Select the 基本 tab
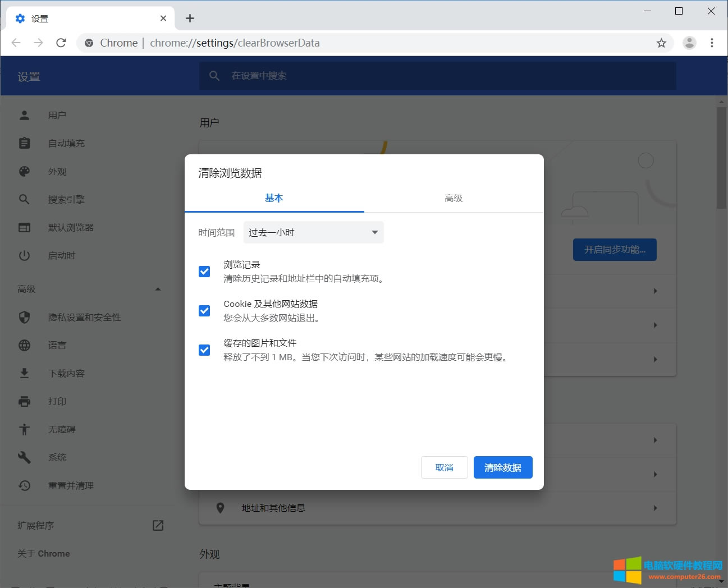This screenshot has width=728, height=588. pos(274,198)
